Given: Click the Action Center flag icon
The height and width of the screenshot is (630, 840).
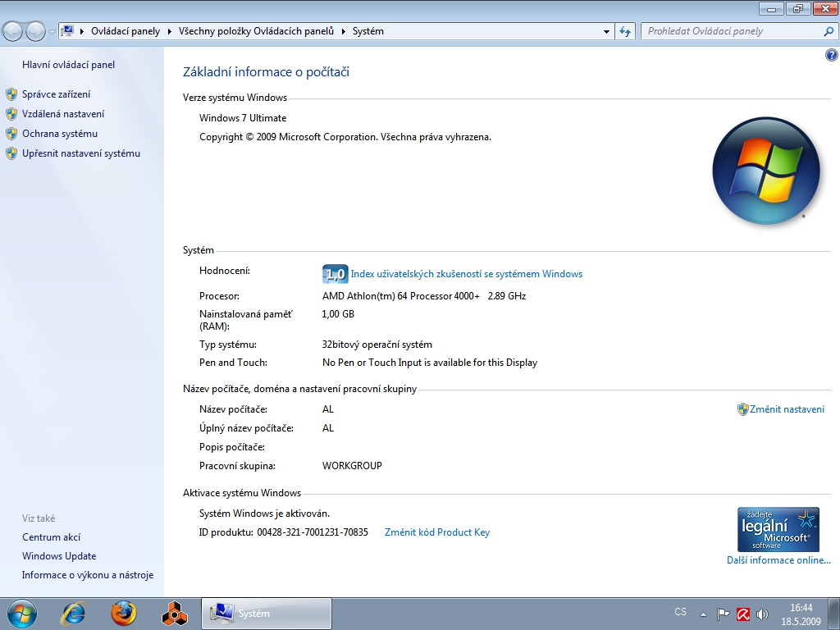Looking at the screenshot, I should (723, 614).
